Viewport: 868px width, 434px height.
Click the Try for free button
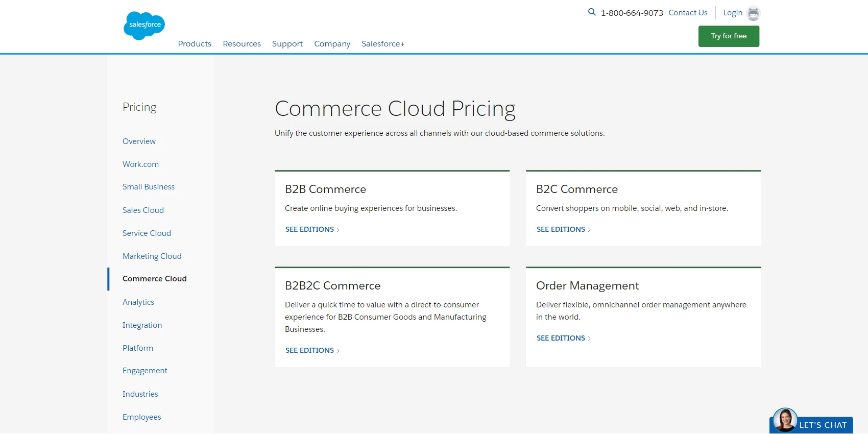point(729,36)
